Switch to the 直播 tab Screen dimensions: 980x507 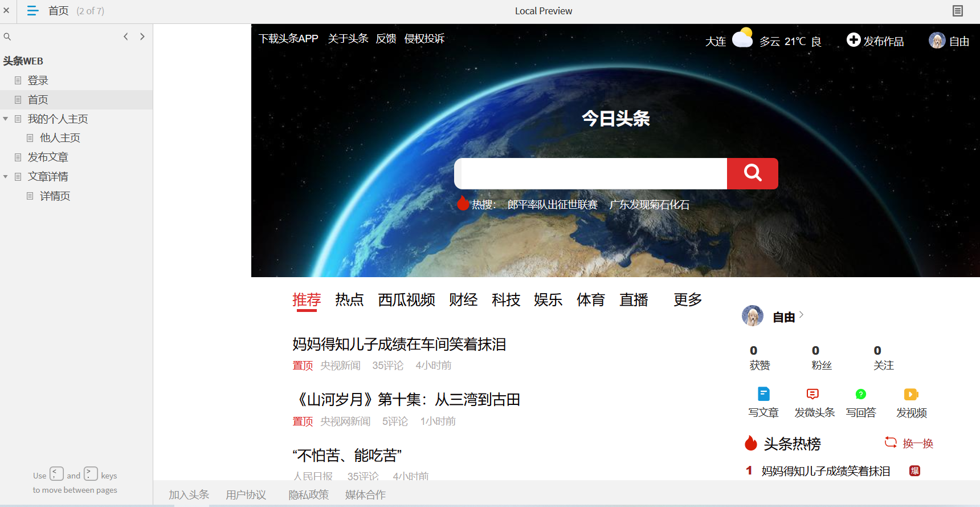634,299
